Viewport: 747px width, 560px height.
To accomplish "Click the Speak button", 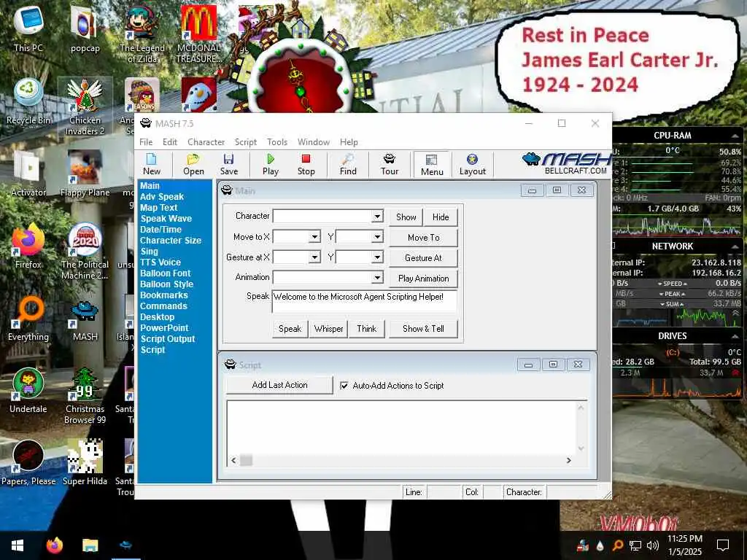I will 290,329.
